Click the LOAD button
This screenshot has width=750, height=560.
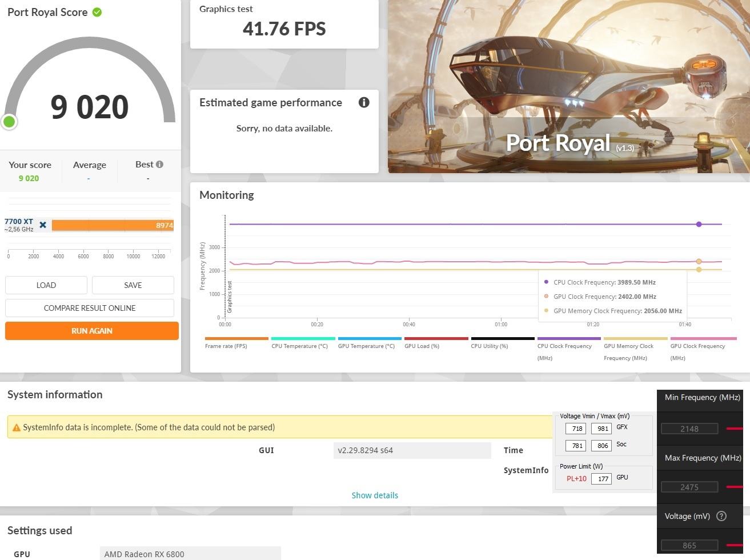46,285
